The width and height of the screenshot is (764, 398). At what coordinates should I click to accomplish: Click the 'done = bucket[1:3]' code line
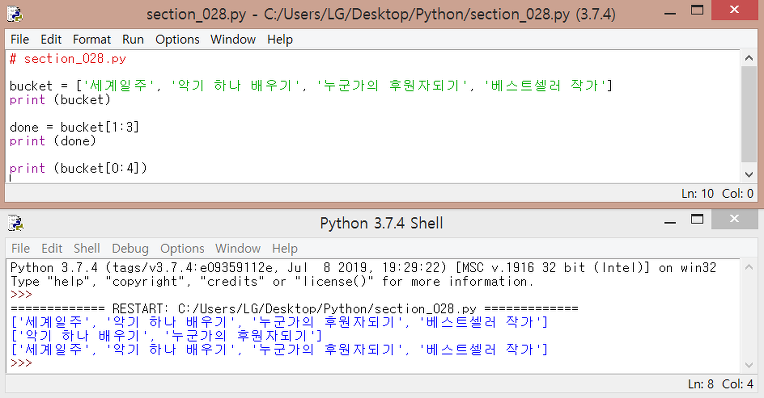pyautogui.click(x=75, y=128)
